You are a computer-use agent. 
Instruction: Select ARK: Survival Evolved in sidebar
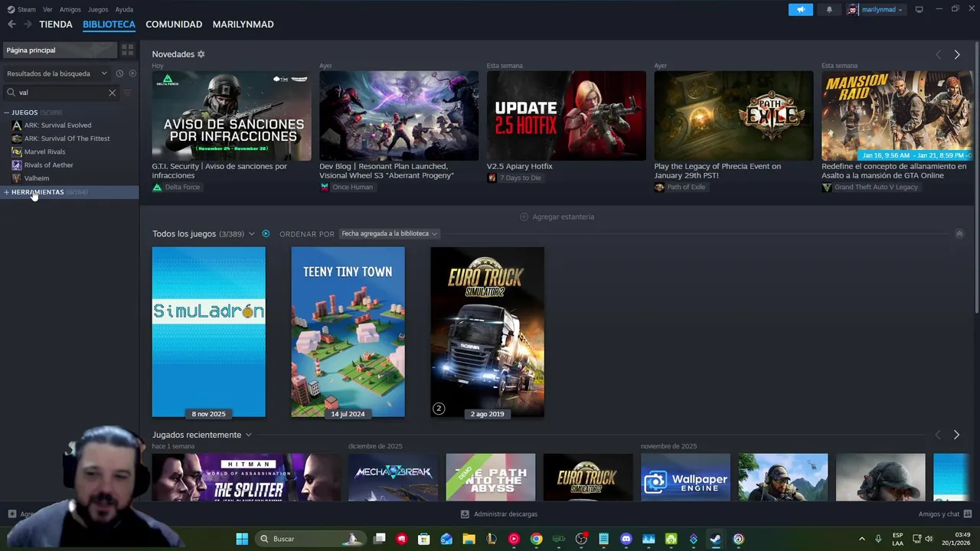(57, 126)
